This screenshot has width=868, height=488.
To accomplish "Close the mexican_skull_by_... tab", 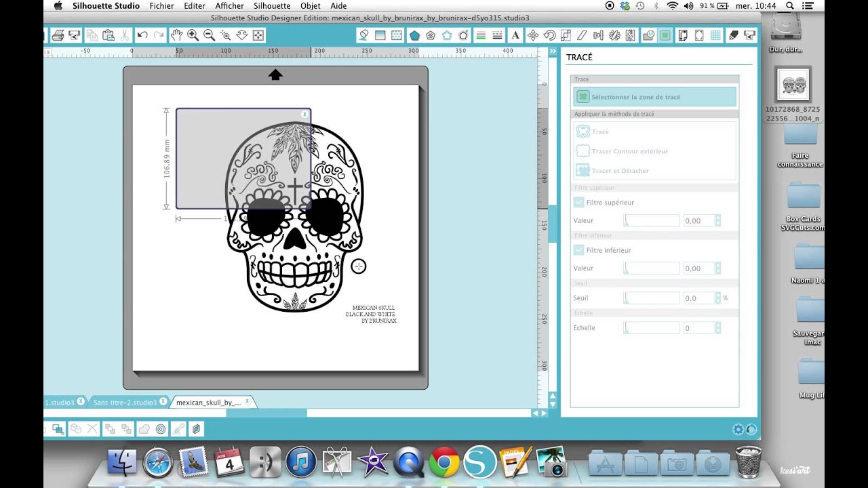I will coord(248,402).
